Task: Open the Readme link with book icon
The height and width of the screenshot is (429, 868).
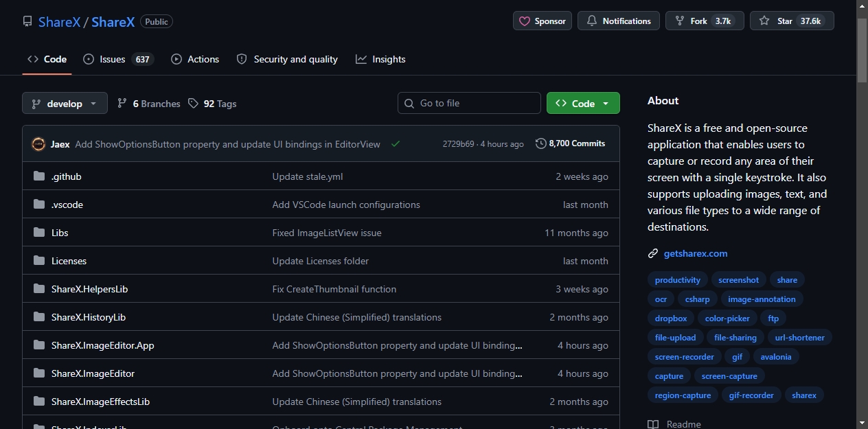Action: [674, 424]
